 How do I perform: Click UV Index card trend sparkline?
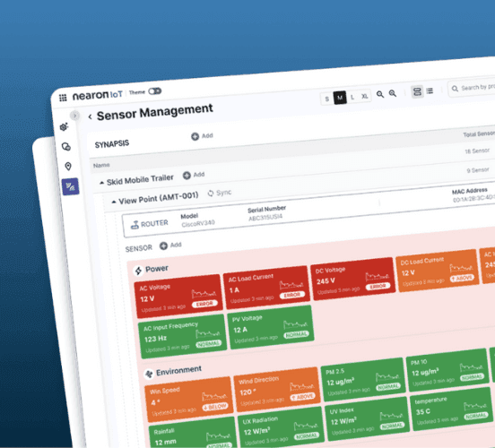(392, 417)
